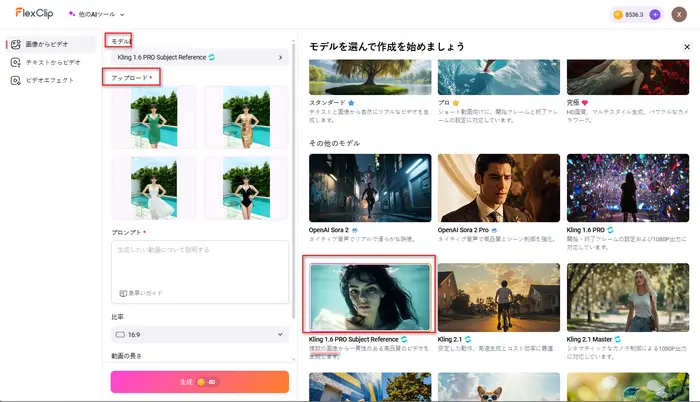Click the 16:9 rectangle ratio icon
700x402 pixels.
click(x=120, y=335)
